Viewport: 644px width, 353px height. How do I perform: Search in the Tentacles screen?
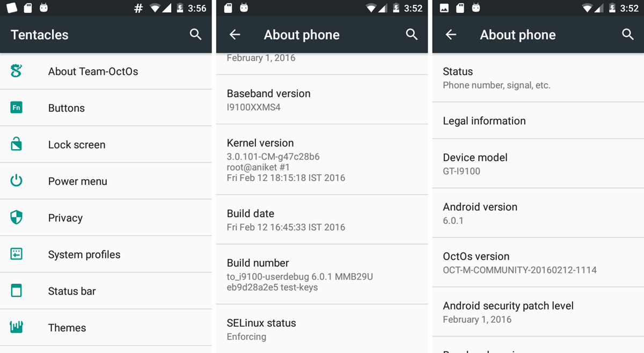pos(195,34)
